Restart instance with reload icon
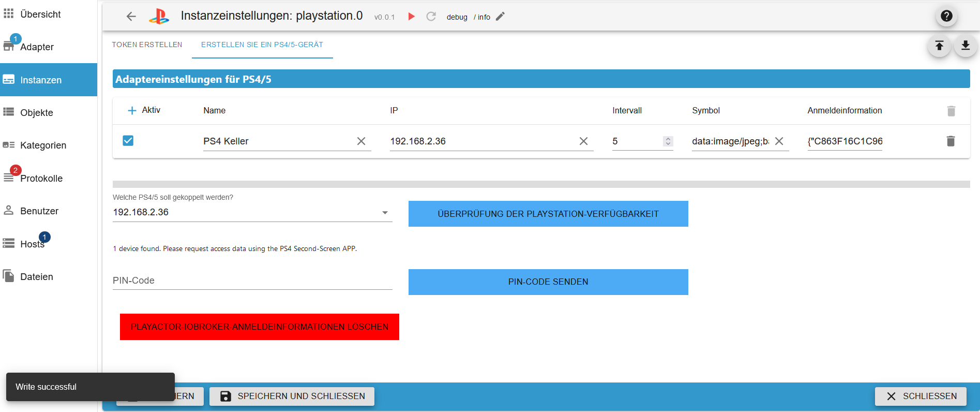The height and width of the screenshot is (412, 980). pos(431,17)
